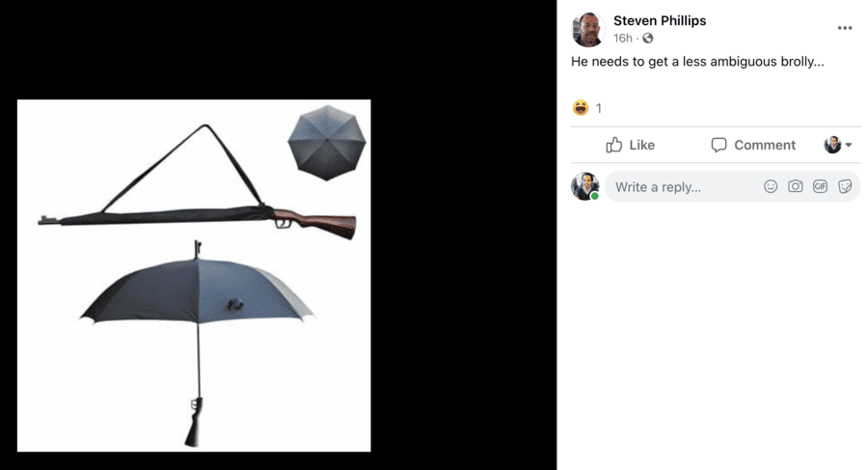868x470 pixels.
Task: Open Steven Phillips' profile picture
Action: tap(588, 29)
